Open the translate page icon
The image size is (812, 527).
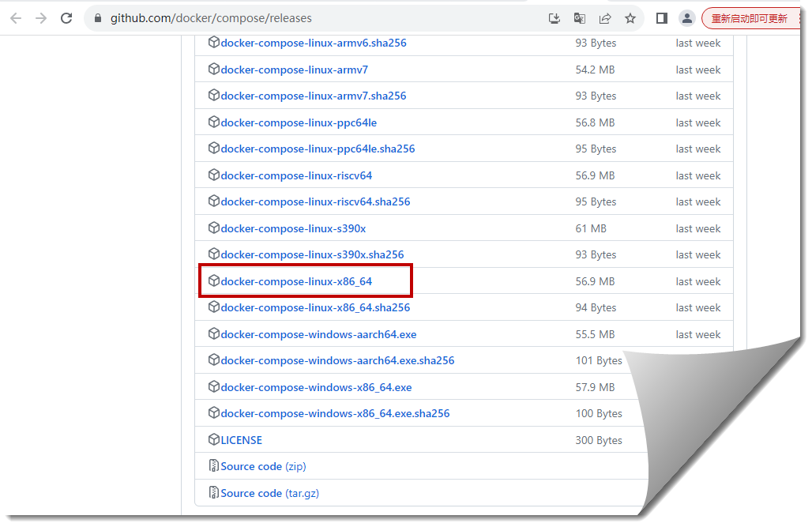580,19
